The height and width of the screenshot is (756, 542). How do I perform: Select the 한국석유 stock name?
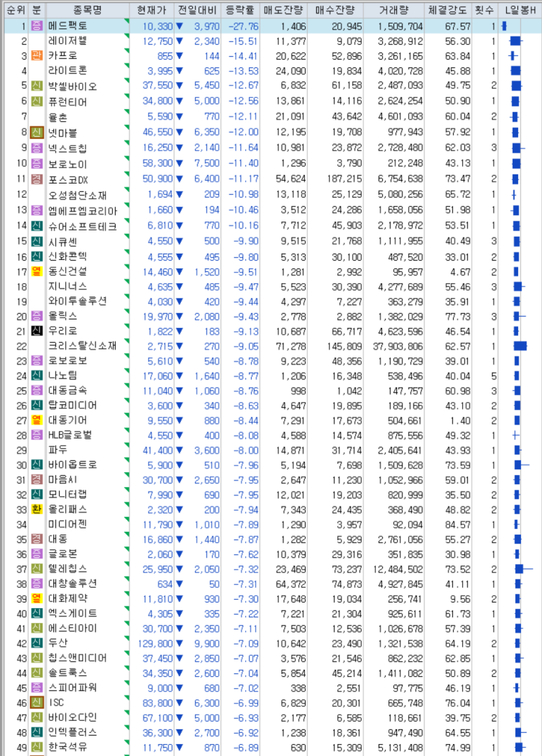click(68, 748)
